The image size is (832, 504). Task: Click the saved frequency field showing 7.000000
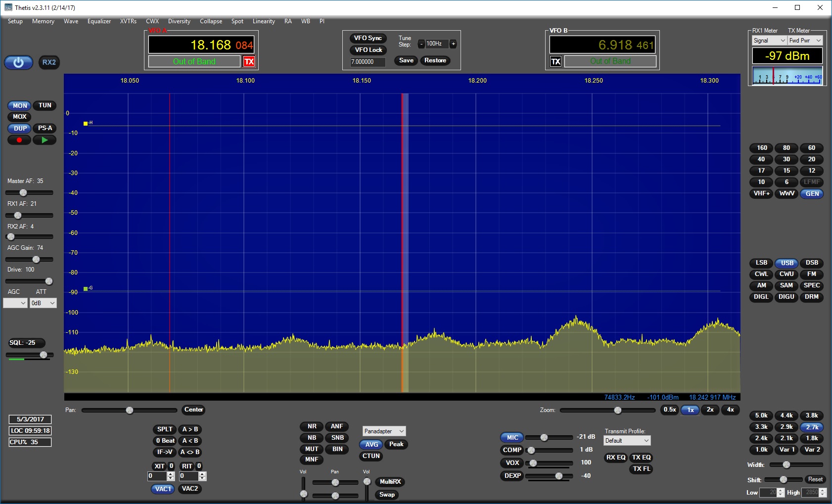(367, 62)
